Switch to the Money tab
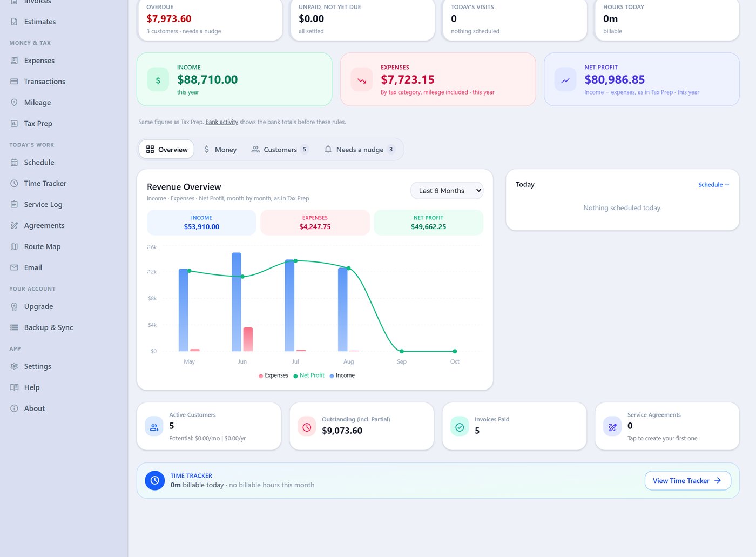The width and height of the screenshot is (756, 557). coord(220,150)
